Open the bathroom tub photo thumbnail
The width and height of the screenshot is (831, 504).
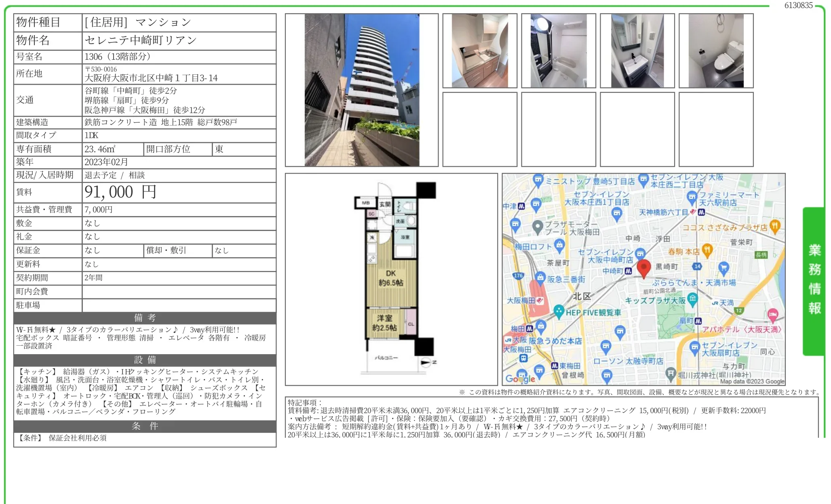[558, 51]
